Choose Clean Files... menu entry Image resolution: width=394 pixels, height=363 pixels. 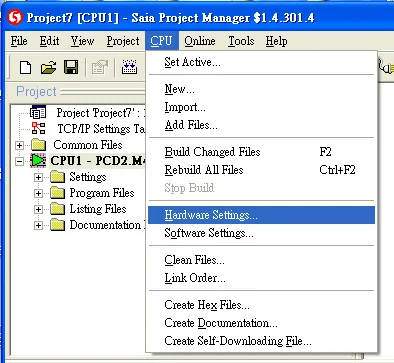tap(262, 260)
